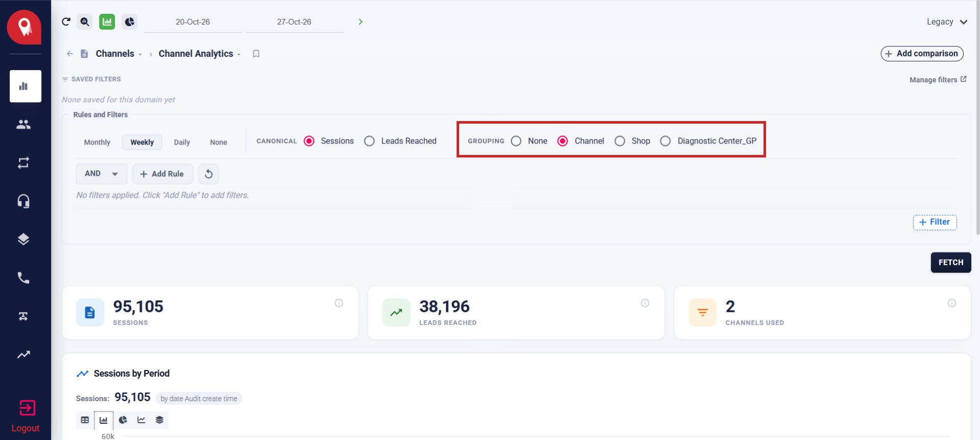Viewport: 980px width, 440px height.
Task: Switch Sessions by Period to stacked view
Action: coord(159,420)
